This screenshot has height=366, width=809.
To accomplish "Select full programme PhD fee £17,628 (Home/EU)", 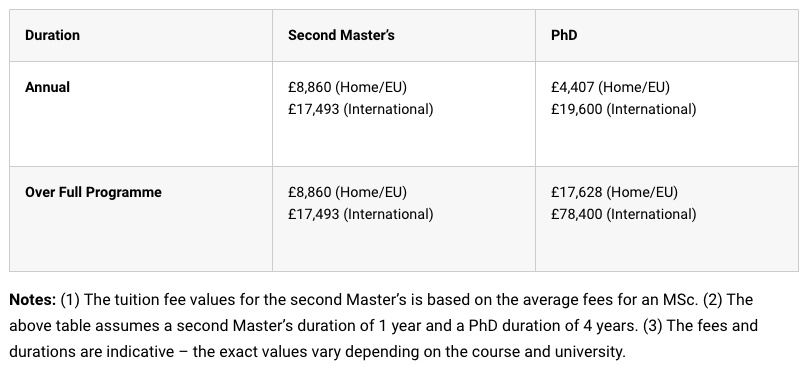I will [x=614, y=192].
